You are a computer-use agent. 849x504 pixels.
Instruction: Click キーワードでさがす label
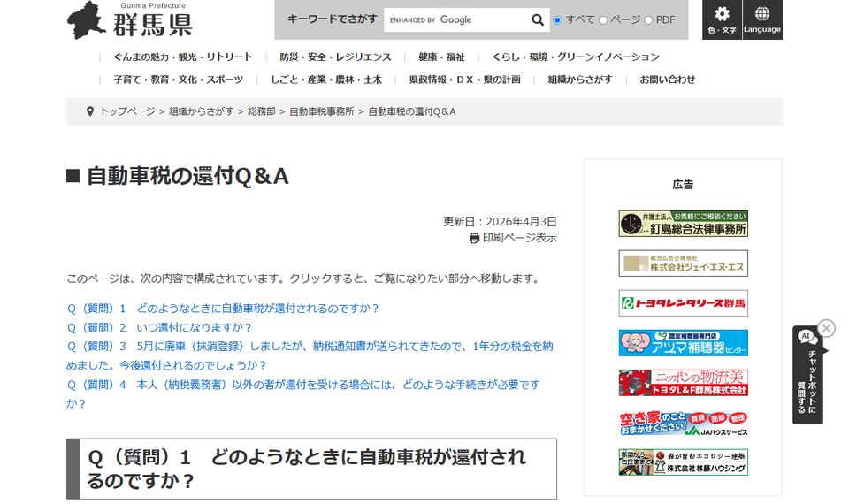tap(332, 19)
